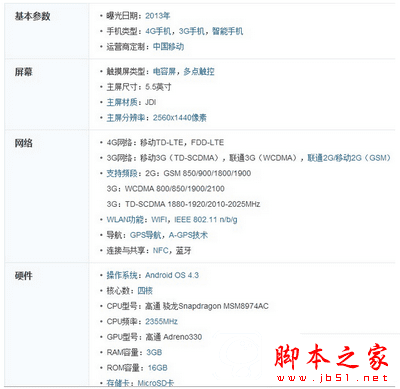
Task: Click the 主屏分辨率 label link
Action: coord(126,118)
